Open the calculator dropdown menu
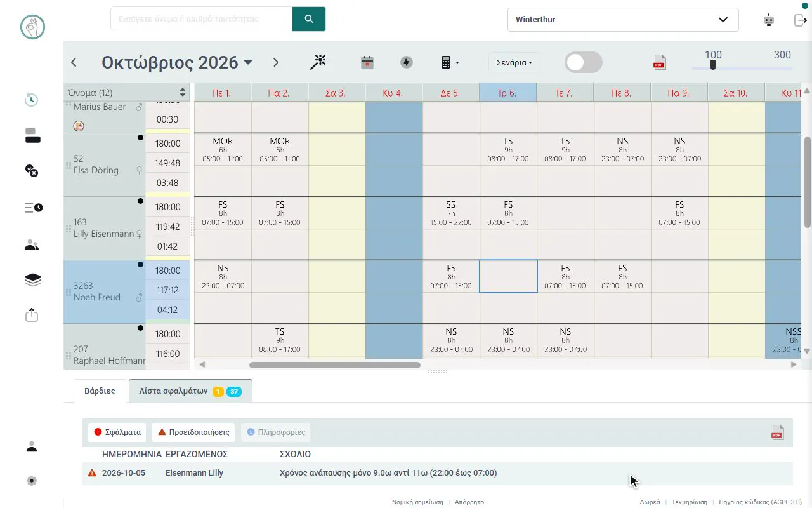 tap(450, 62)
